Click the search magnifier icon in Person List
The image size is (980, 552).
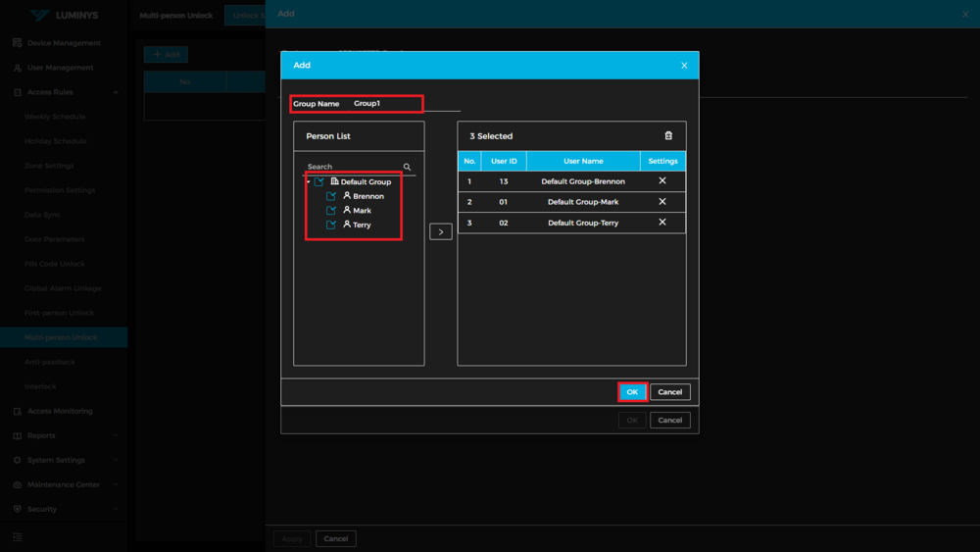407,167
